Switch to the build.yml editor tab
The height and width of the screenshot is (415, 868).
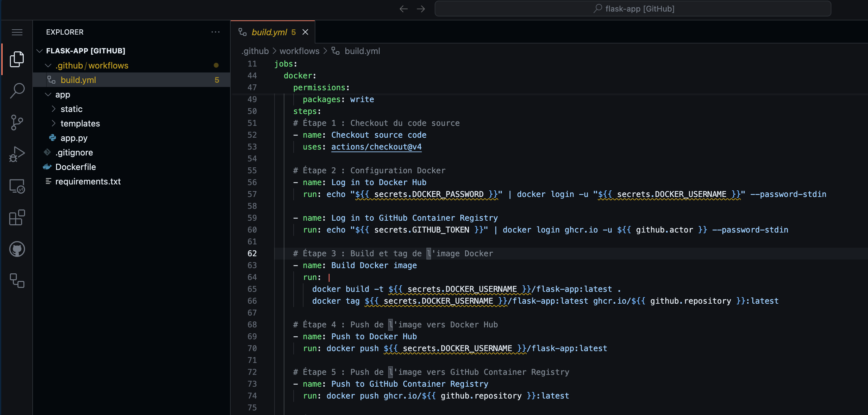270,32
